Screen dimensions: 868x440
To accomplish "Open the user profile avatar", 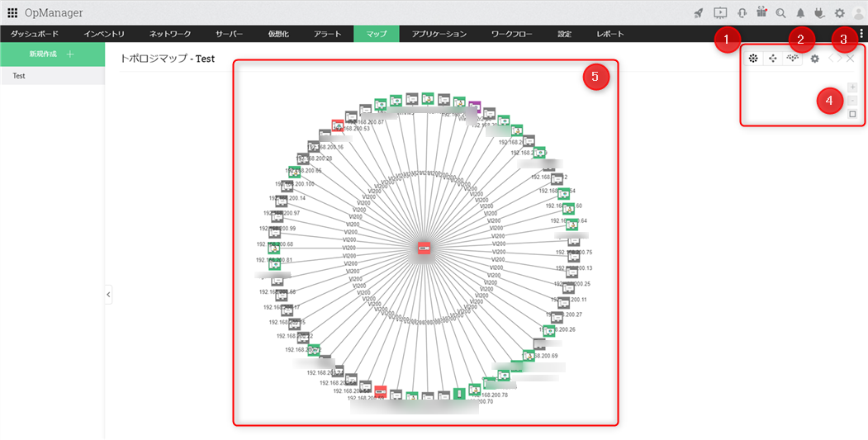I will (858, 13).
